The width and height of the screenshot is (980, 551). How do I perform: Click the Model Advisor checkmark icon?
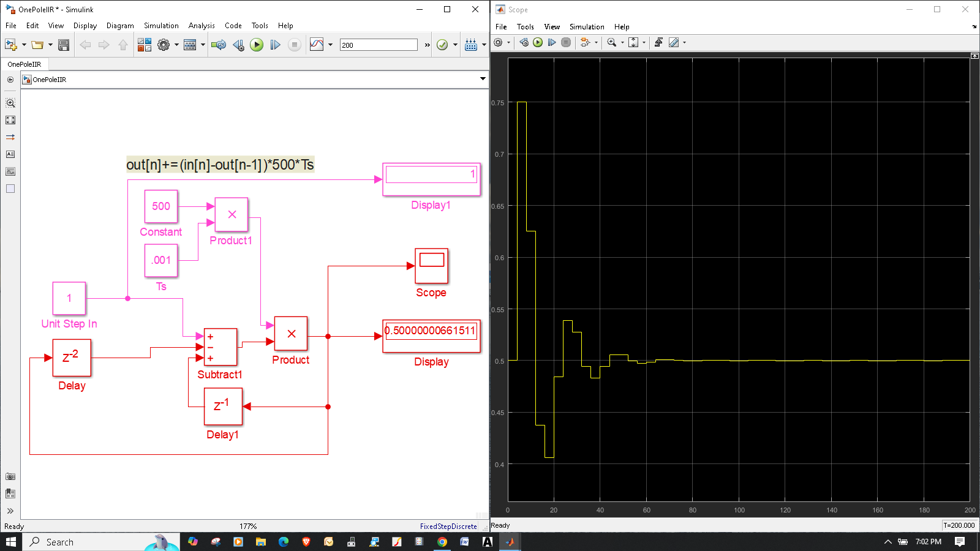tap(442, 45)
